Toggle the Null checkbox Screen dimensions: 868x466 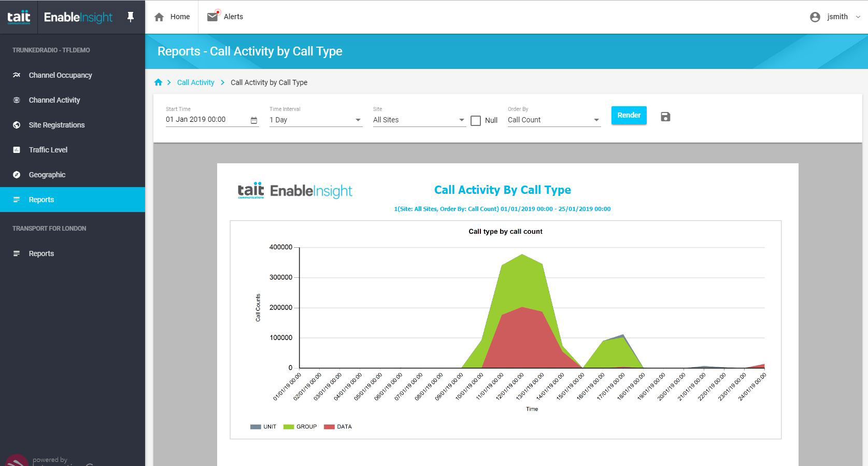pos(476,120)
